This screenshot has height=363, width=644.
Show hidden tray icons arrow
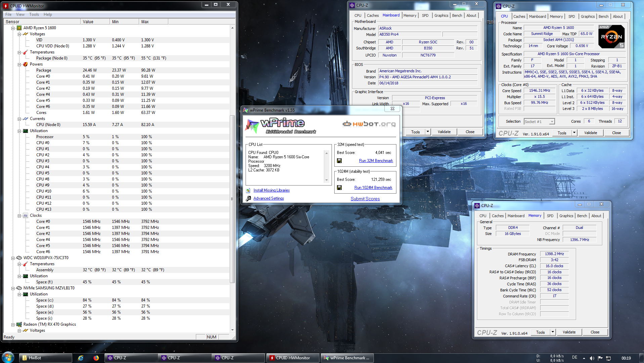(x=584, y=358)
